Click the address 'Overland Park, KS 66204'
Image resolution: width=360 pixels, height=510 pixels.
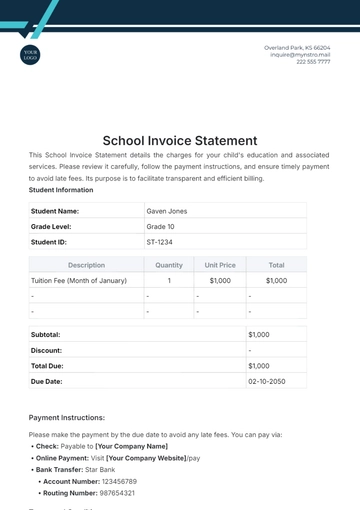(x=297, y=48)
